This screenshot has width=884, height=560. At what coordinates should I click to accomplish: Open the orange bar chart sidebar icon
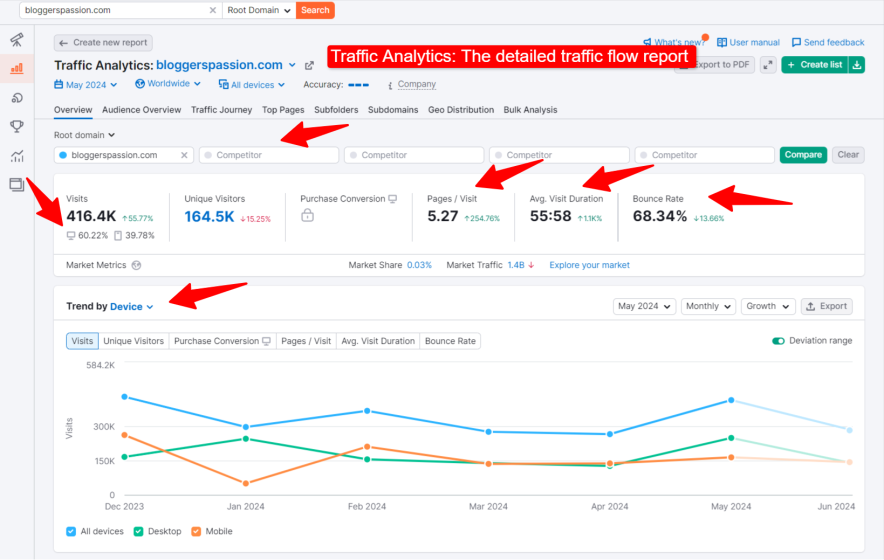(x=17, y=68)
